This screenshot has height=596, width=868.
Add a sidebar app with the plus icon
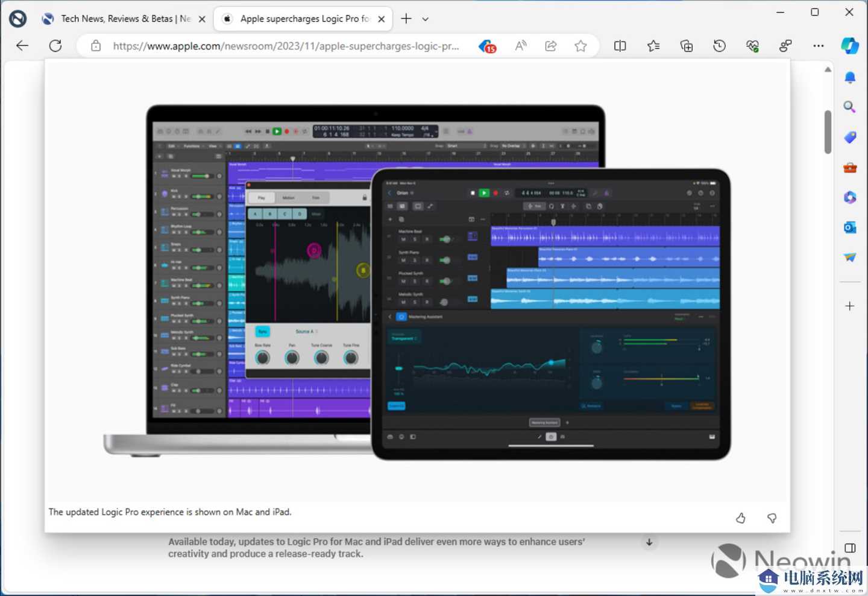tap(850, 306)
